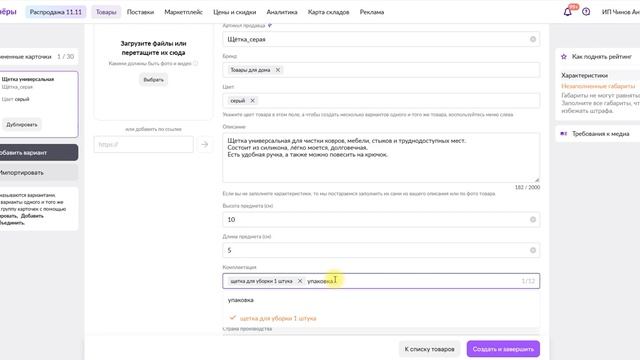Open the notifications bell icon
The width and height of the screenshot is (640, 360).
tap(567, 12)
